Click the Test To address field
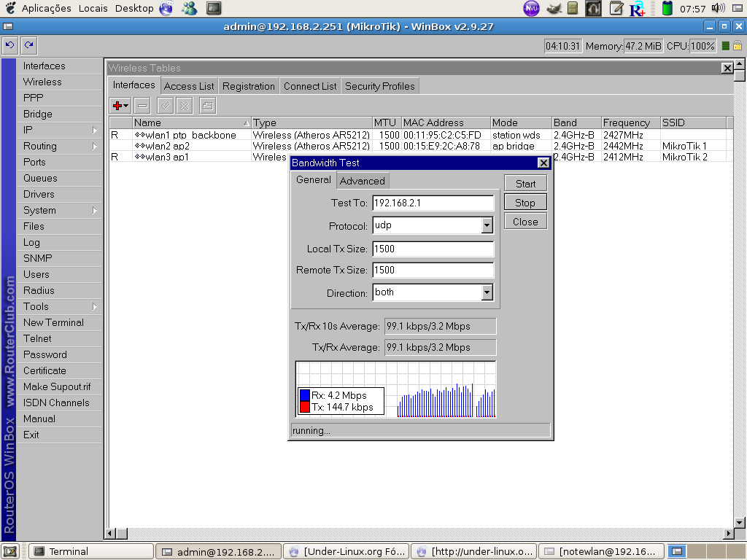The image size is (747, 560). [x=433, y=203]
